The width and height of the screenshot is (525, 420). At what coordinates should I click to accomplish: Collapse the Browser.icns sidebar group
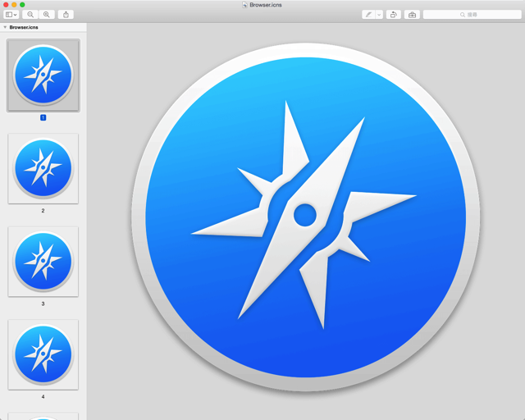coord(5,27)
